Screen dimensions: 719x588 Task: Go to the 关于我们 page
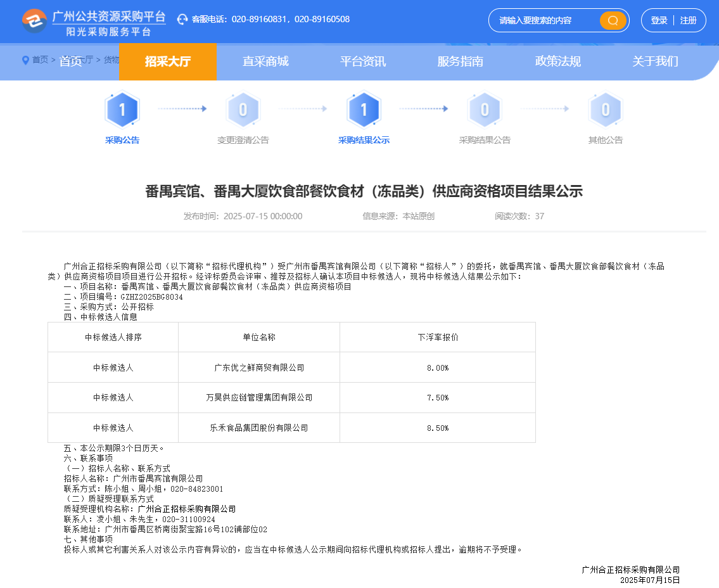(655, 61)
